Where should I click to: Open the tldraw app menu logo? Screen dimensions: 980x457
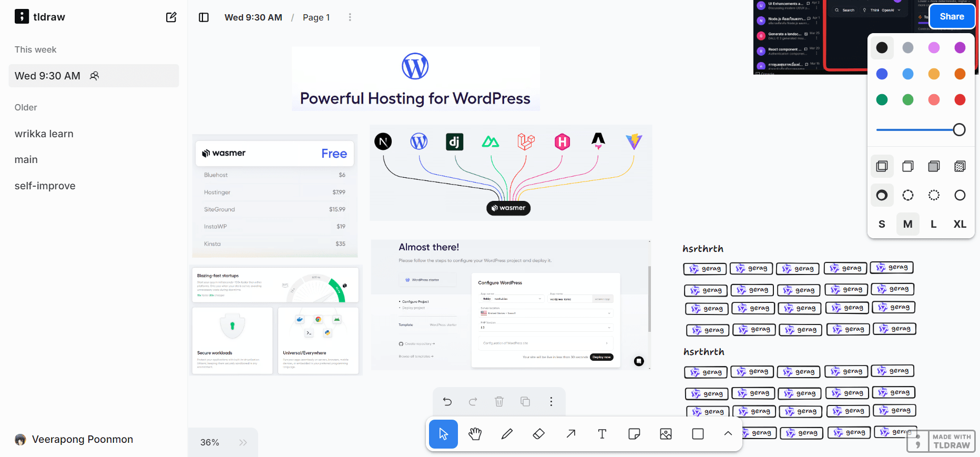click(22, 17)
